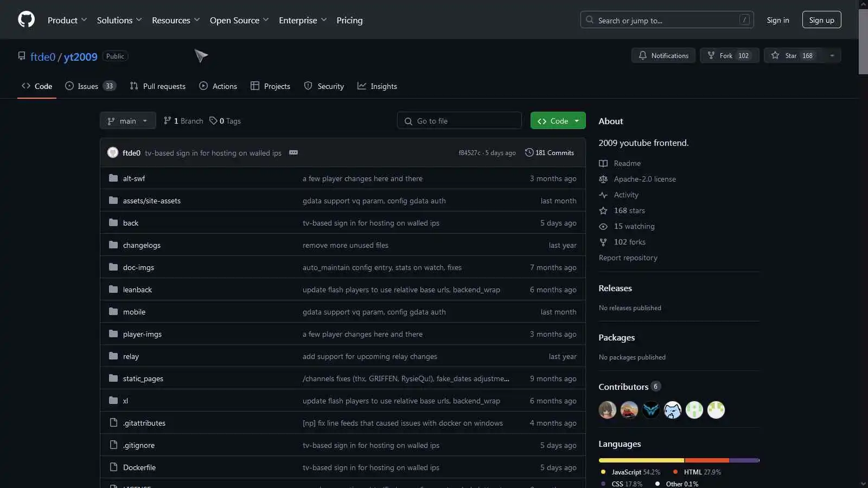Open the green Code dropdown
Viewport: 868px width, 488px height.
point(558,121)
